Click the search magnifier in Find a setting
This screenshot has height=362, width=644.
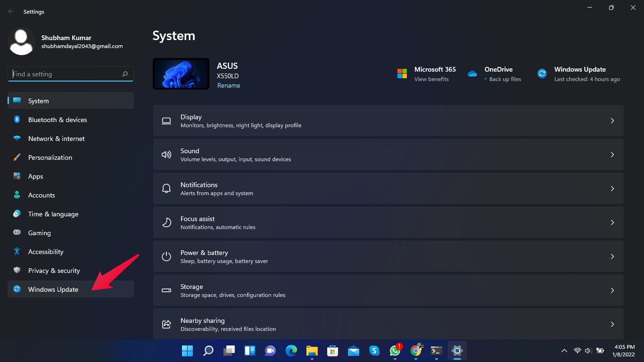click(x=125, y=74)
